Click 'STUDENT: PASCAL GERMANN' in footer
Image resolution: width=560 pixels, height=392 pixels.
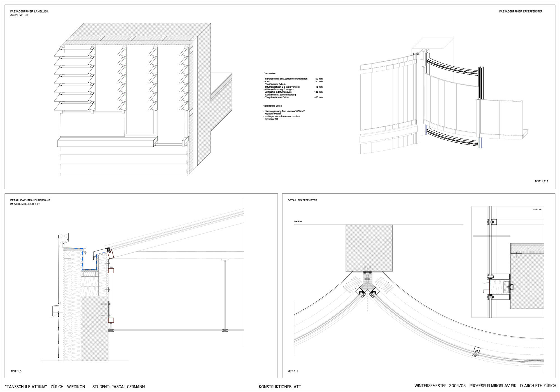coord(118,387)
